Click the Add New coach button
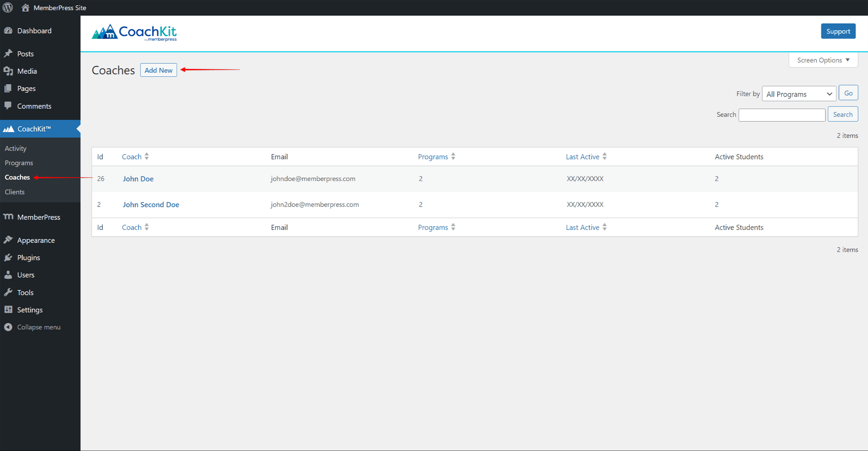The image size is (868, 451). [158, 70]
